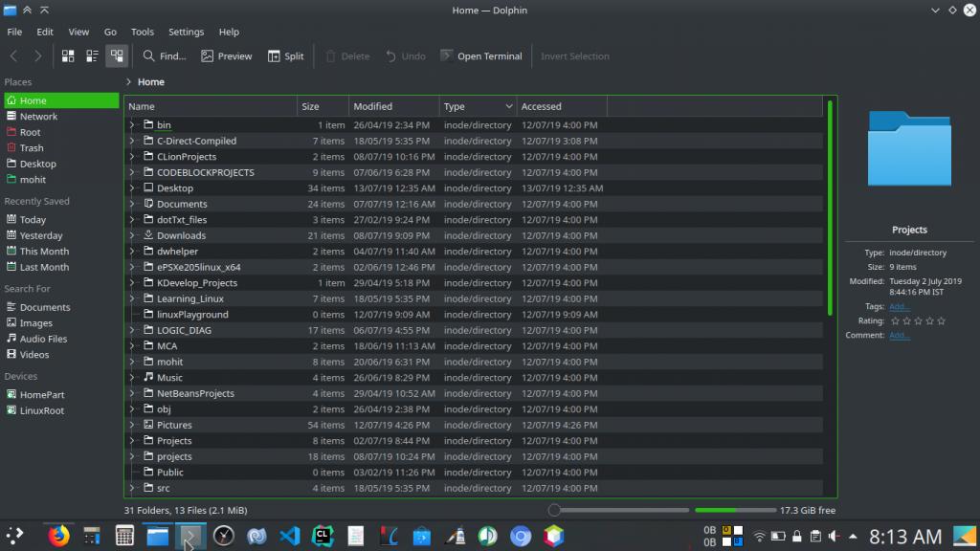Open the Find search tool
This screenshot has height=551, width=980.
[165, 56]
